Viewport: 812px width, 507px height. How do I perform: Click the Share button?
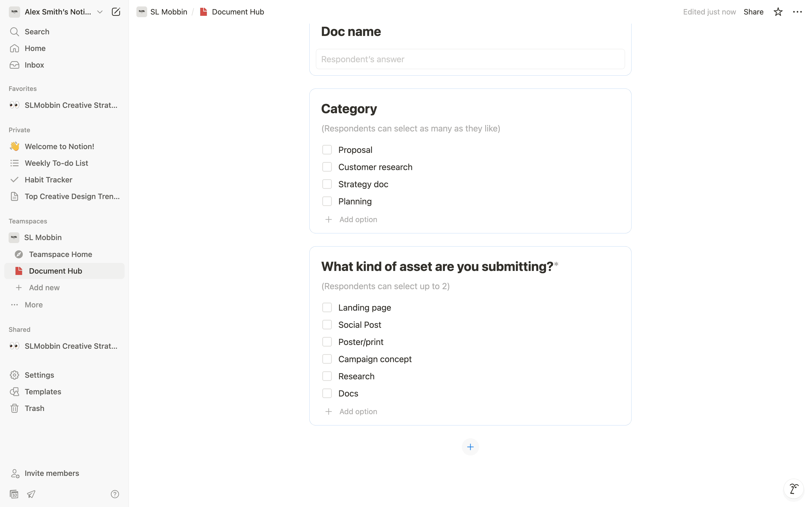point(753,12)
